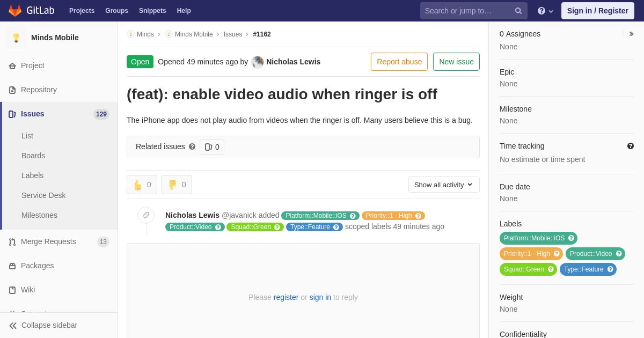Click the Open status badge

(140, 62)
